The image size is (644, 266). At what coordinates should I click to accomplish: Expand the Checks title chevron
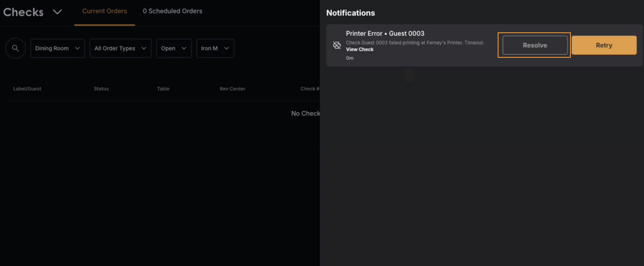pyautogui.click(x=57, y=12)
